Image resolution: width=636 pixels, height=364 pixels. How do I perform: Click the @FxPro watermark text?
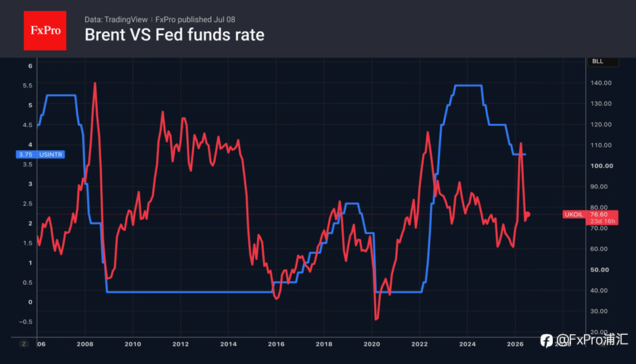pyautogui.click(x=592, y=340)
